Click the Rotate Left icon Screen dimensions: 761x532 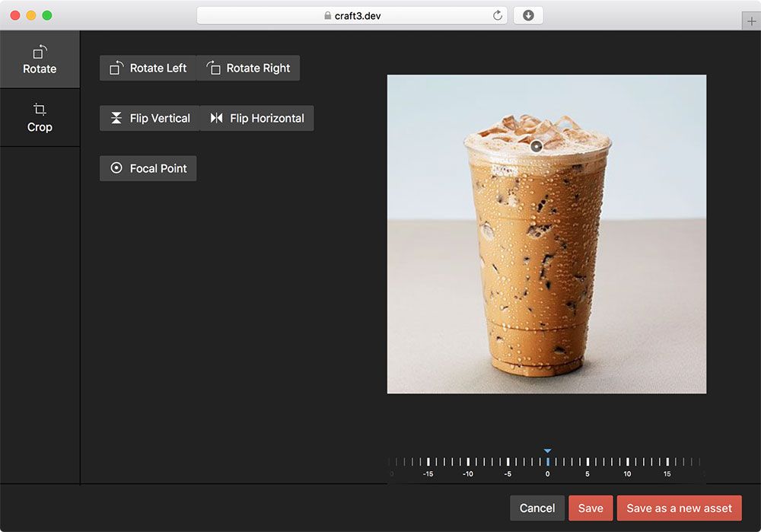(x=116, y=68)
